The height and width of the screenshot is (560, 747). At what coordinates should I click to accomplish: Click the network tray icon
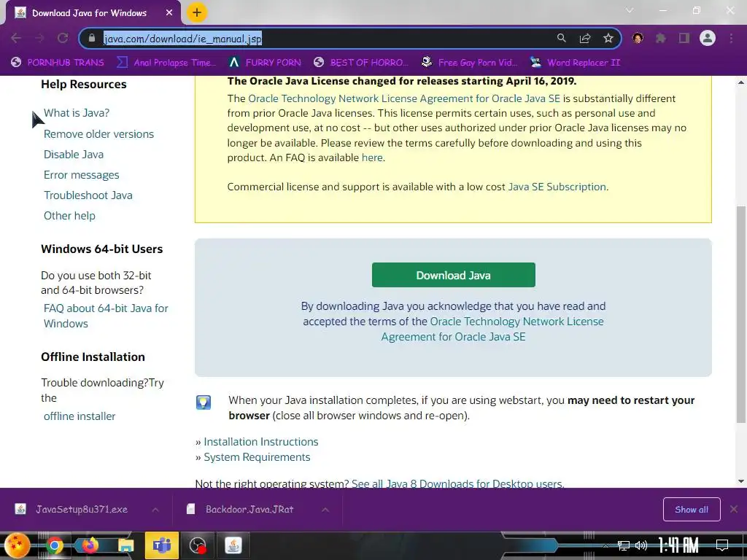[623, 545]
